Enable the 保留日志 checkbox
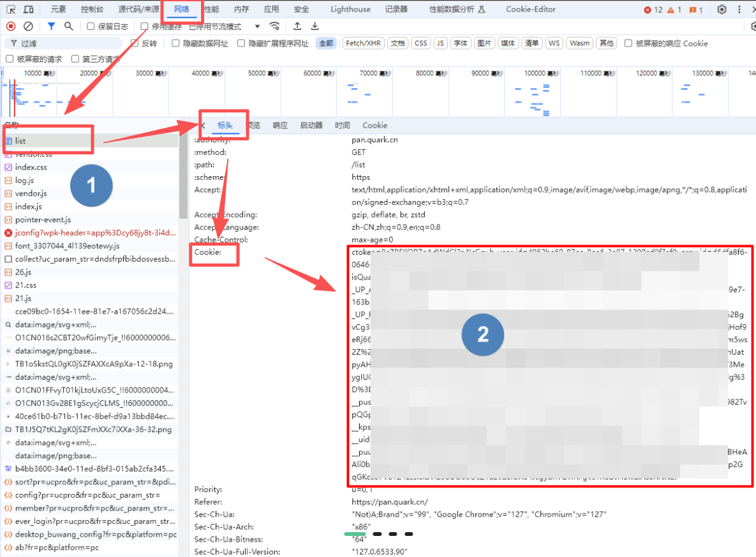Image resolution: width=756 pixels, height=557 pixels. point(91,27)
